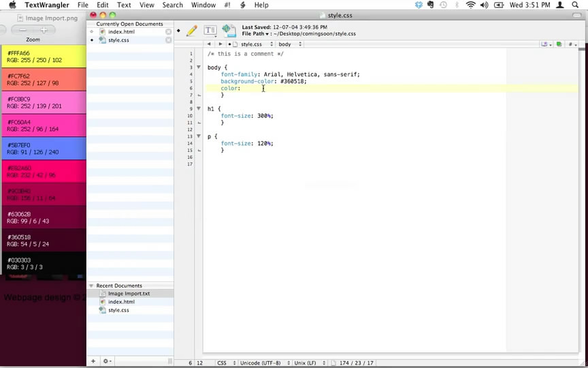The height and width of the screenshot is (368, 588).
Task: Click the green counterpart icon in navigation bar
Action: (559, 44)
